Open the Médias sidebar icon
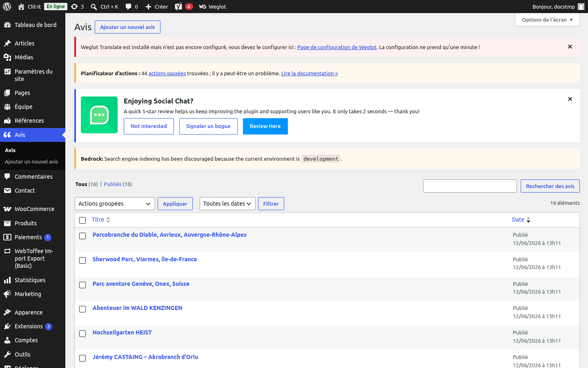The height and width of the screenshot is (368, 588). coord(7,57)
